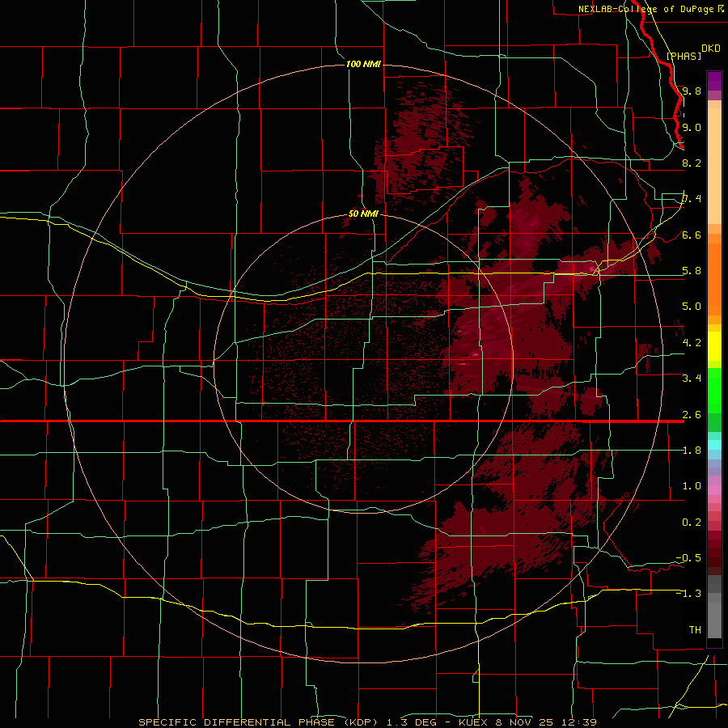Select the 0.2 scale value
The height and width of the screenshot is (728, 728).
point(692,523)
